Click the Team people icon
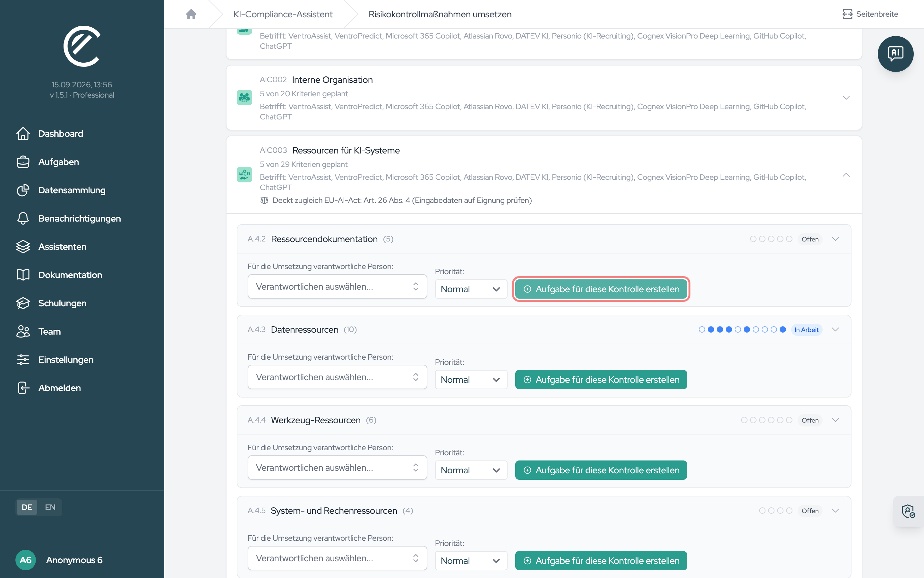The image size is (924, 578). 23,331
